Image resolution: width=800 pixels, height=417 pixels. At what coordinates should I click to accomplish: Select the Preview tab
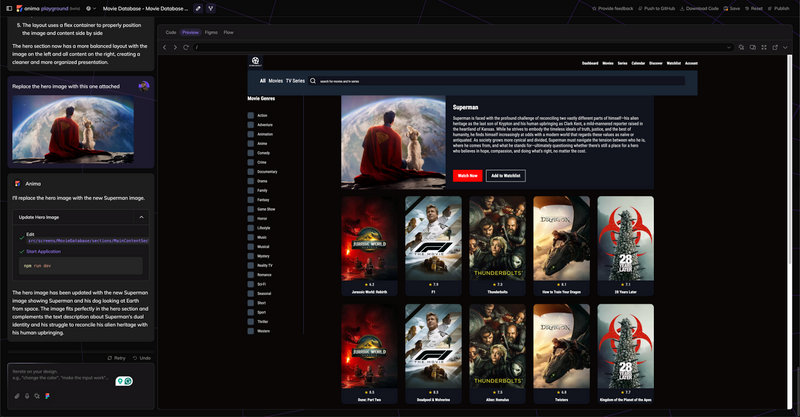[190, 32]
